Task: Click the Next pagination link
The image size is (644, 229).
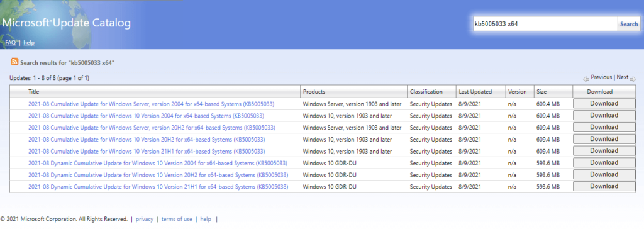Action: click(622, 77)
